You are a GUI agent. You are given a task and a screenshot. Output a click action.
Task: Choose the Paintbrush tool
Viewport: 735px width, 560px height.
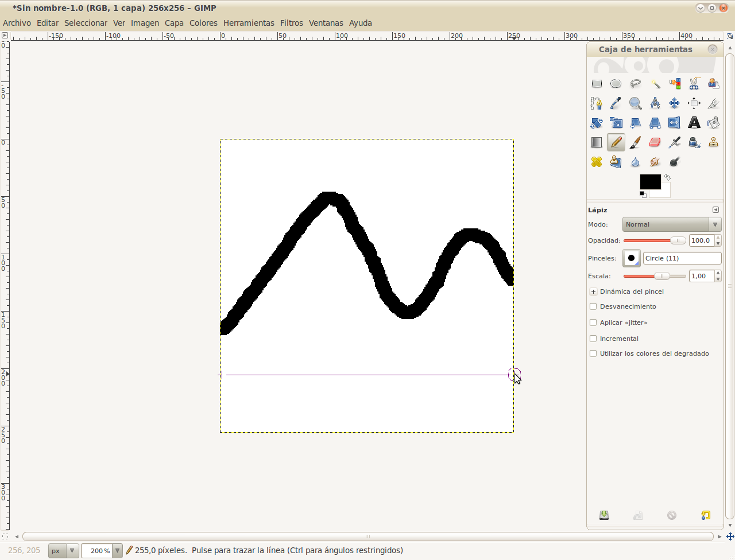coord(636,142)
